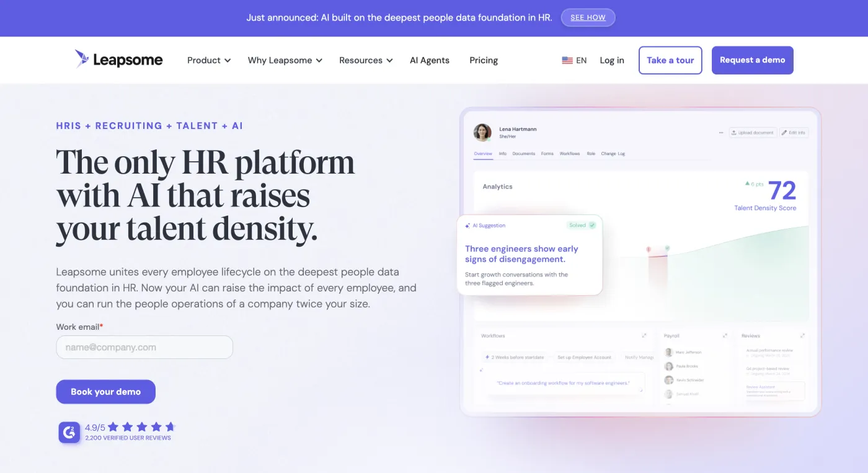Click the '2 Weeks before startdate' workflow chip
This screenshot has width=868, height=473.
(515, 357)
